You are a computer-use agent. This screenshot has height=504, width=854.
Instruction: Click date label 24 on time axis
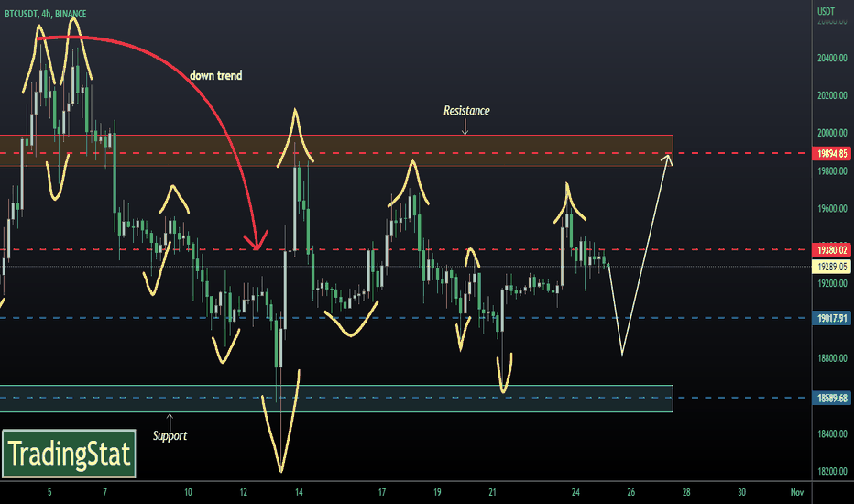point(575,493)
